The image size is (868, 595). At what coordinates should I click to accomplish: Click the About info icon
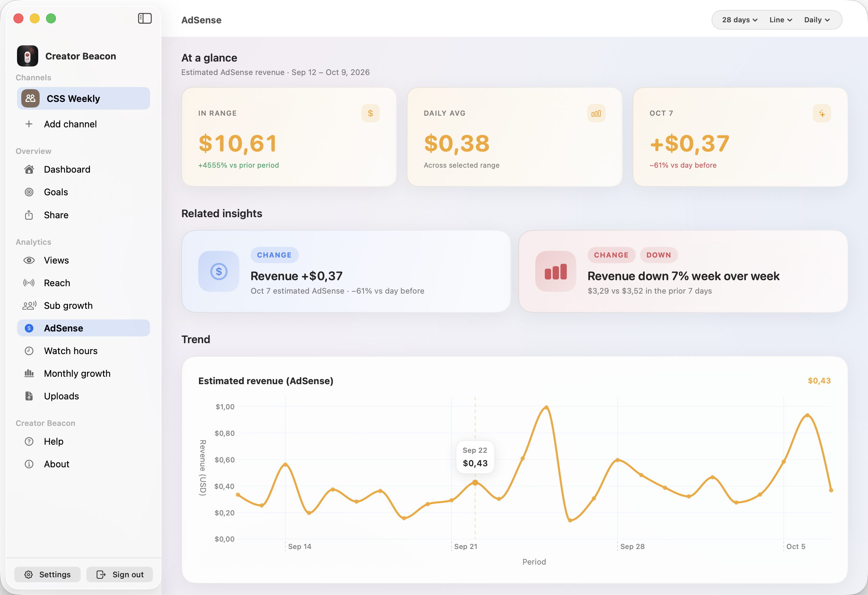tap(29, 464)
